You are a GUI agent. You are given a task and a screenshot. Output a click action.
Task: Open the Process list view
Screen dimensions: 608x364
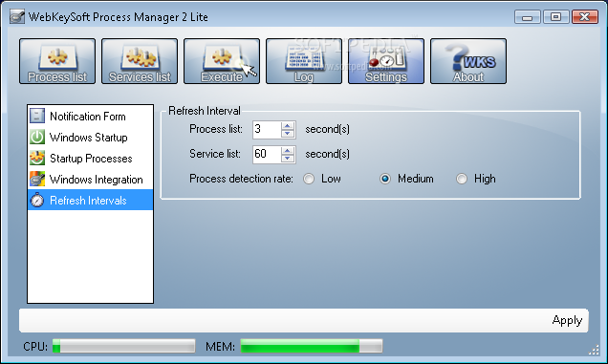pyautogui.click(x=57, y=61)
